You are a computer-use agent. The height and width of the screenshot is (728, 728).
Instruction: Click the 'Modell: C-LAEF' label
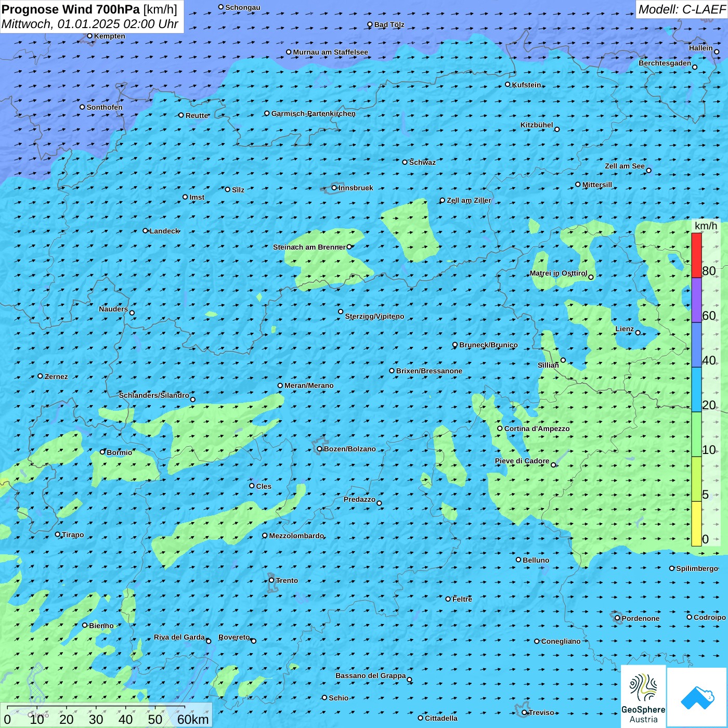(682, 9)
